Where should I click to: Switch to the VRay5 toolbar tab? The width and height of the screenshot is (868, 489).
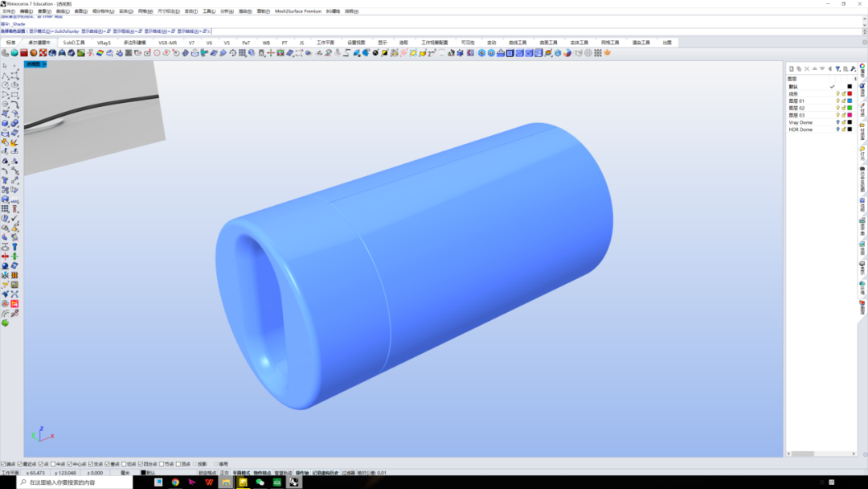[104, 43]
